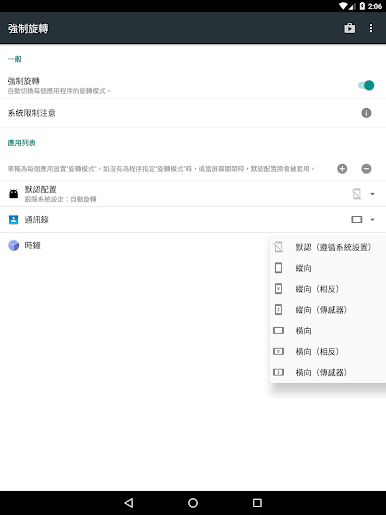
Task: Select 橫向（相反）option
Action: (x=328, y=351)
